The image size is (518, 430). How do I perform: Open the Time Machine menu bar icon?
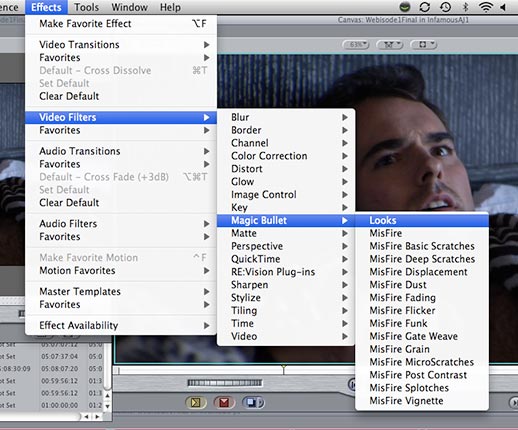click(445, 7)
